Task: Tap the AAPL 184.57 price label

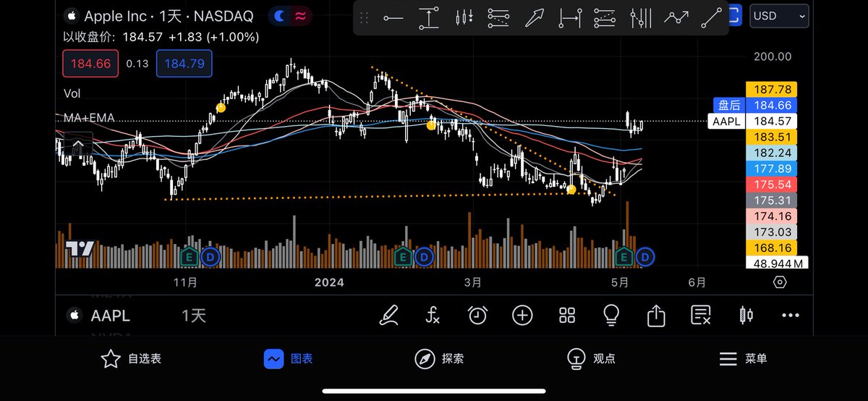Action: click(x=752, y=121)
